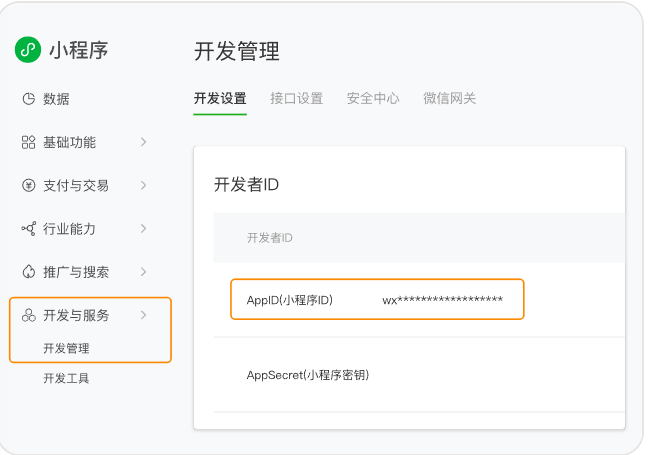Expand 基础功能 with its chevron

143,142
